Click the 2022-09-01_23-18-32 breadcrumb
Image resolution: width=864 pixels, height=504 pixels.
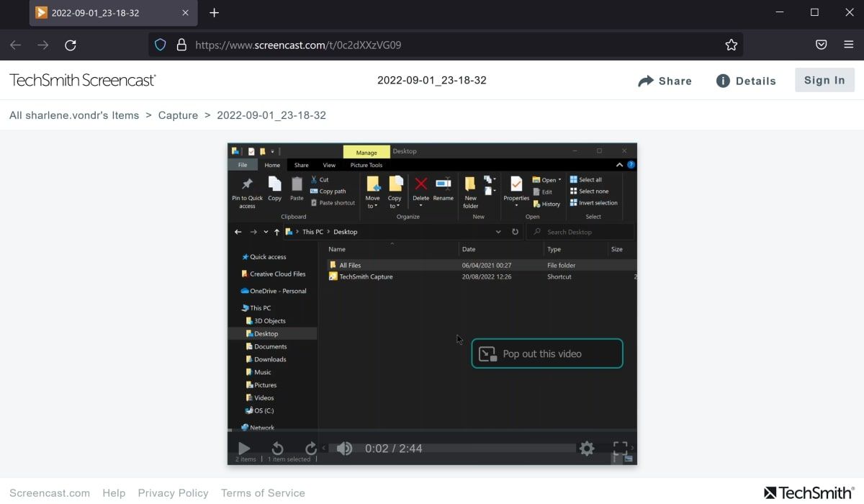coord(271,115)
